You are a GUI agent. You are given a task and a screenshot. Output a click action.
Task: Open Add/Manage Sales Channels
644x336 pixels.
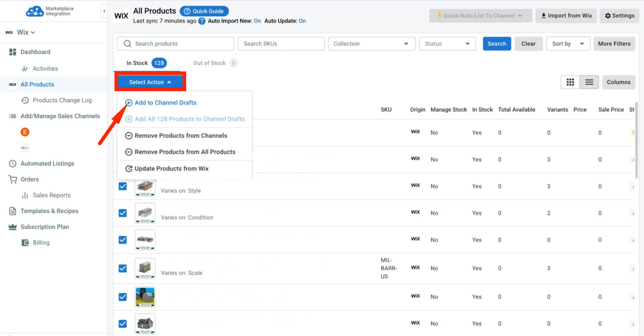(x=60, y=116)
